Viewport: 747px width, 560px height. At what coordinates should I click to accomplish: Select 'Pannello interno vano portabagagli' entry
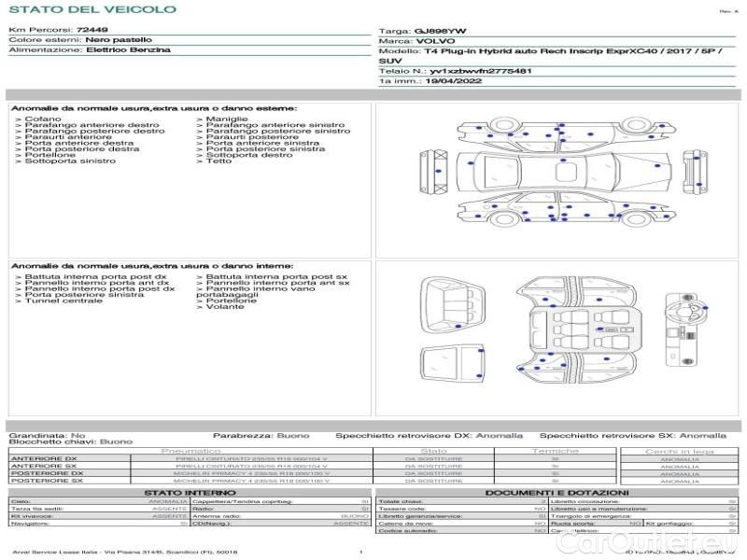click(256, 291)
